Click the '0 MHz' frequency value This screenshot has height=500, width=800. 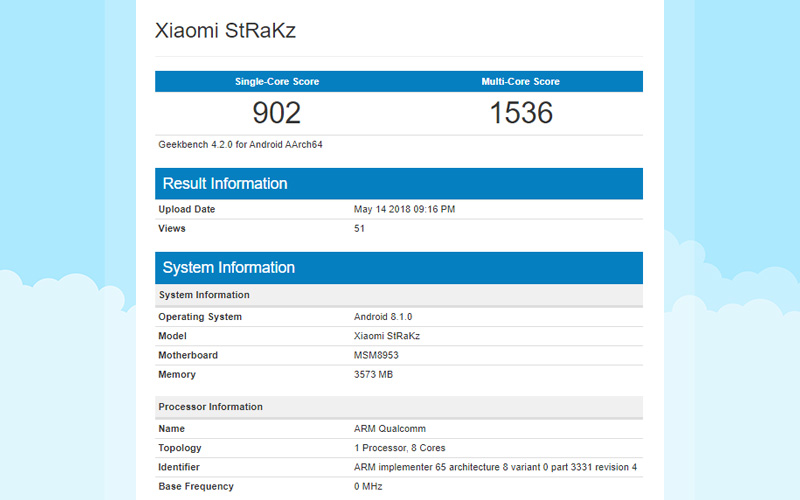(x=368, y=487)
